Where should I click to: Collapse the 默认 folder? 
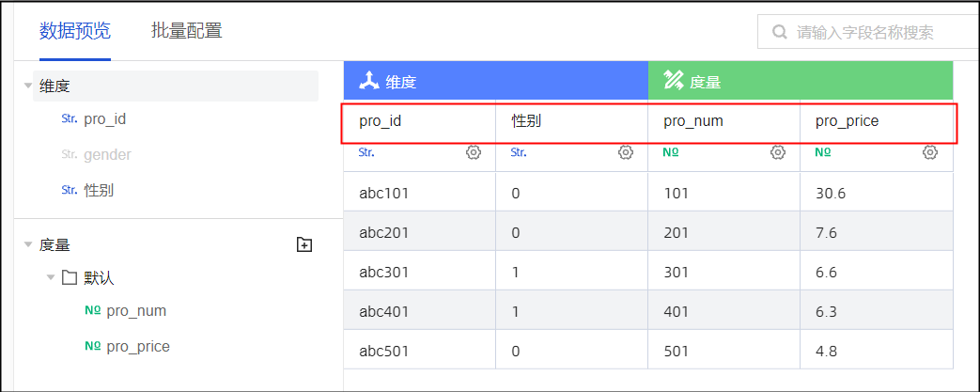51,278
